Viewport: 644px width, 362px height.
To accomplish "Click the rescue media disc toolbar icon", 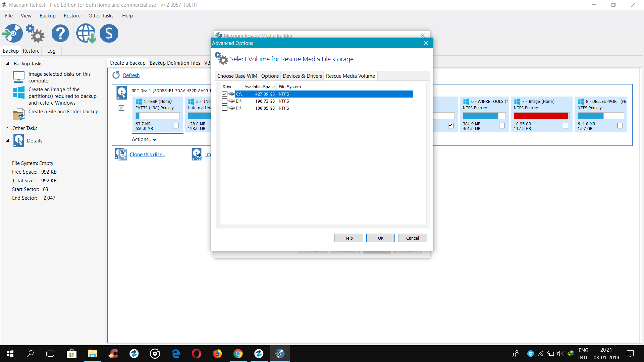I will (13, 34).
